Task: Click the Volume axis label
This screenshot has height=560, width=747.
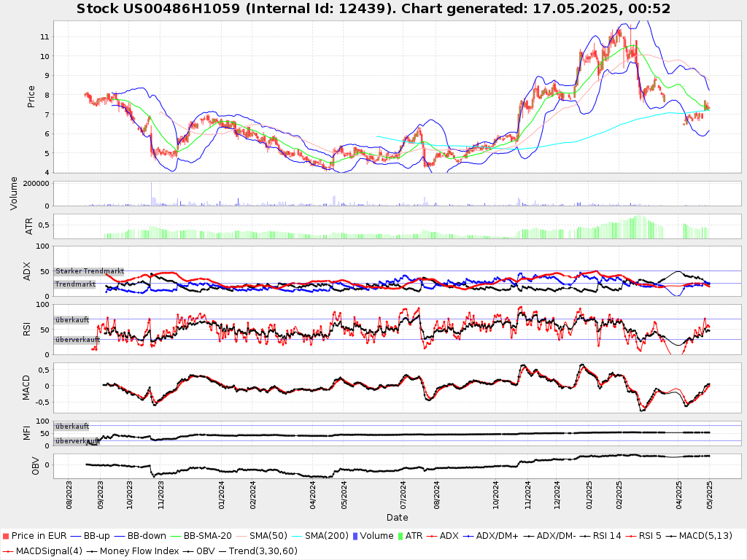Action: [13, 193]
